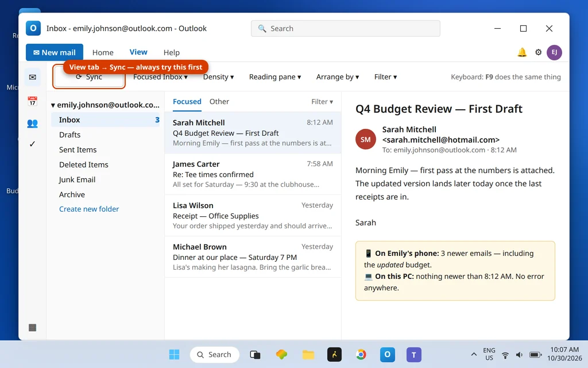Open Task View on the taskbar
This screenshot has width=588, height=368.
tap(255, 354)
